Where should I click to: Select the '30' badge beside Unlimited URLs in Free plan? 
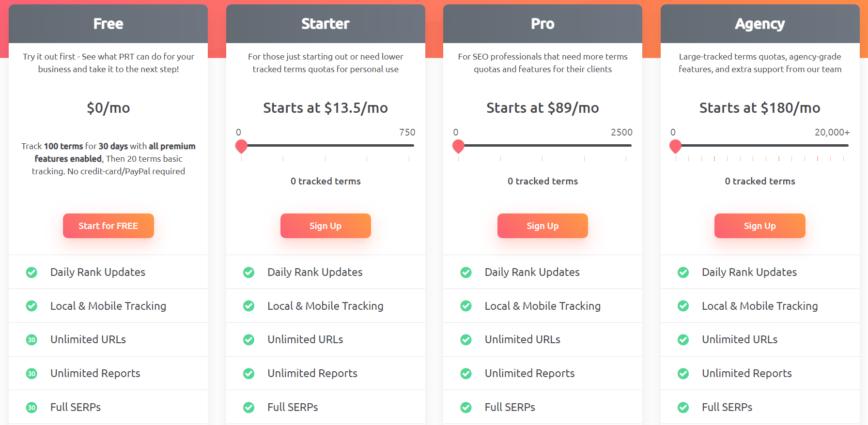(x=31, y=340)
